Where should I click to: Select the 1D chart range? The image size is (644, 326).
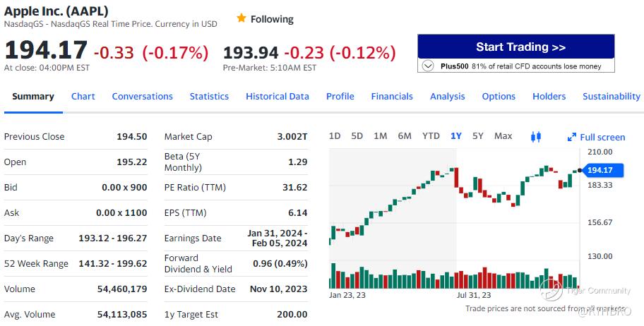335,136
